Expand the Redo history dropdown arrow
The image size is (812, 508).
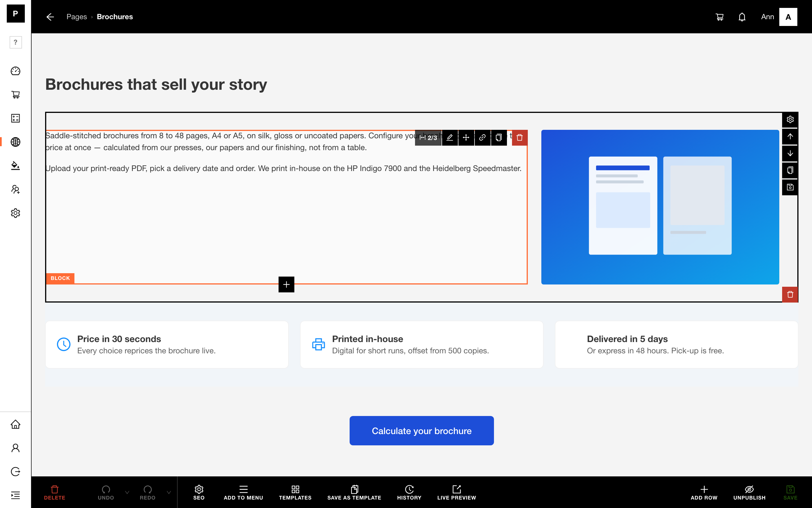tap(169, 492)
